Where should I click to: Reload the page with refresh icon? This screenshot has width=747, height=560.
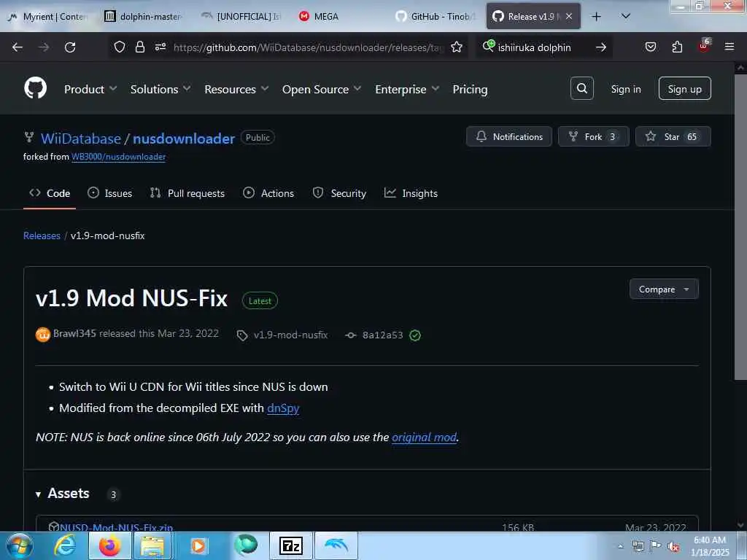tap(70, 47)
